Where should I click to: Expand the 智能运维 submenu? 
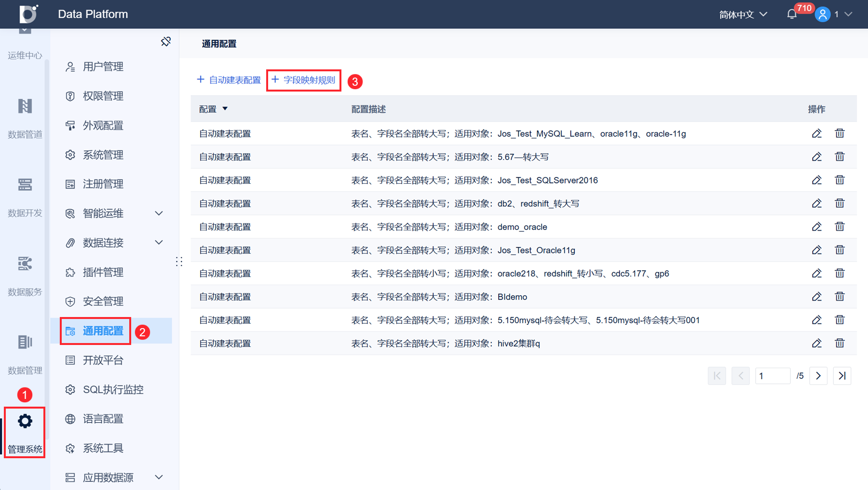(159, 213)
